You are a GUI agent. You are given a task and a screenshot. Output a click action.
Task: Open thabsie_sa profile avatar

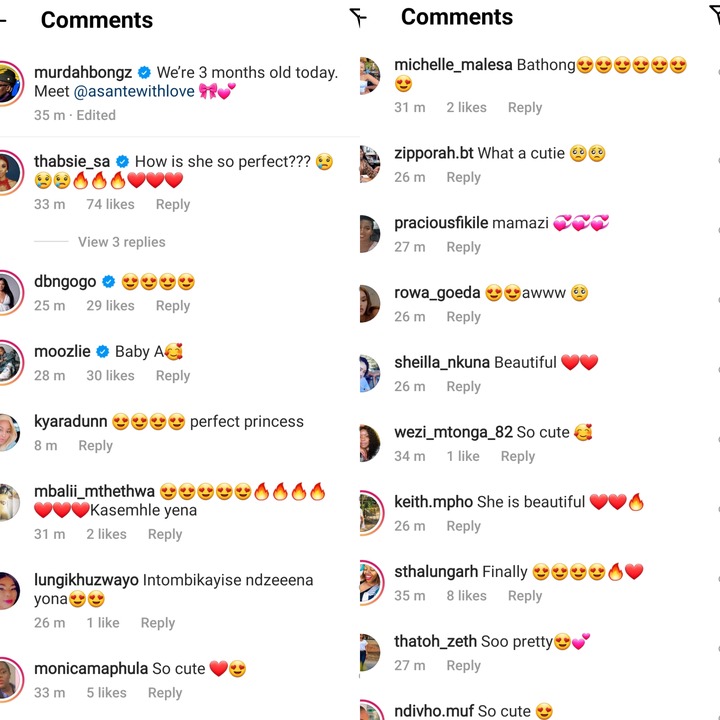pos(10,172)
